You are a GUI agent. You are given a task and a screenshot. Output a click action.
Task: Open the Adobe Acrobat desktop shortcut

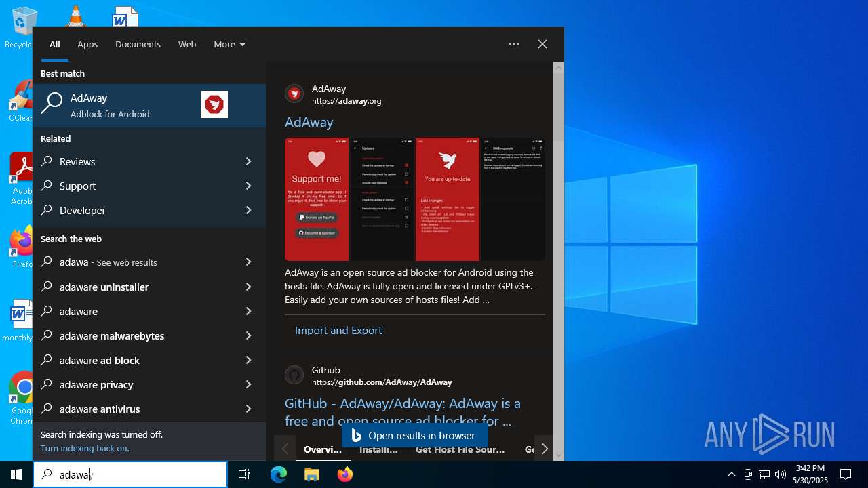[20, 178]
